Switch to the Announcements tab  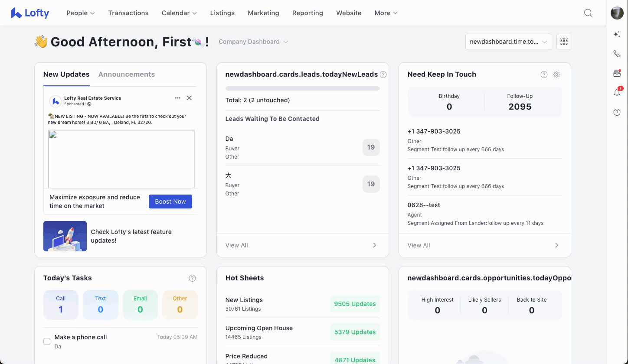126,75
